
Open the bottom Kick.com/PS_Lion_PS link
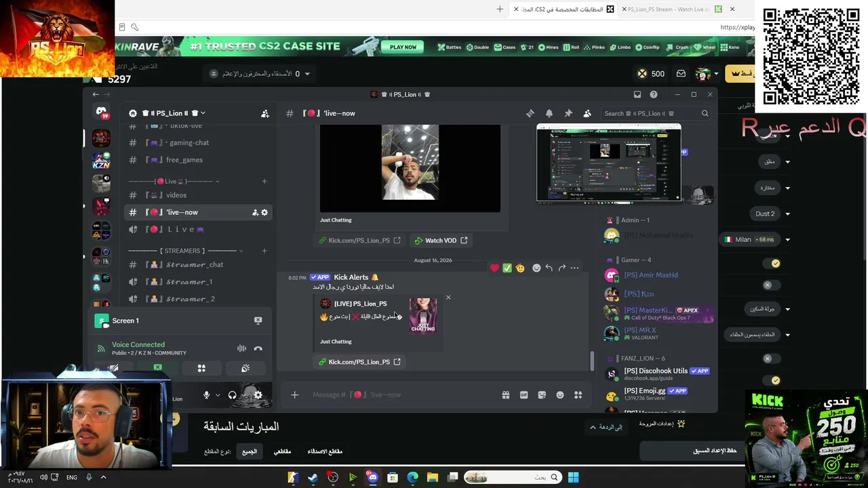(x=360, y=362)
